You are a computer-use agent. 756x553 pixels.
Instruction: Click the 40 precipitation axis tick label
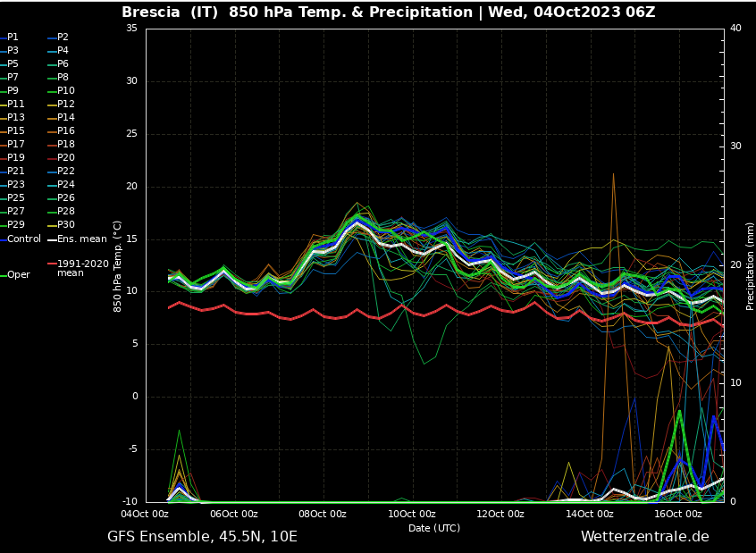click(735, 29)
